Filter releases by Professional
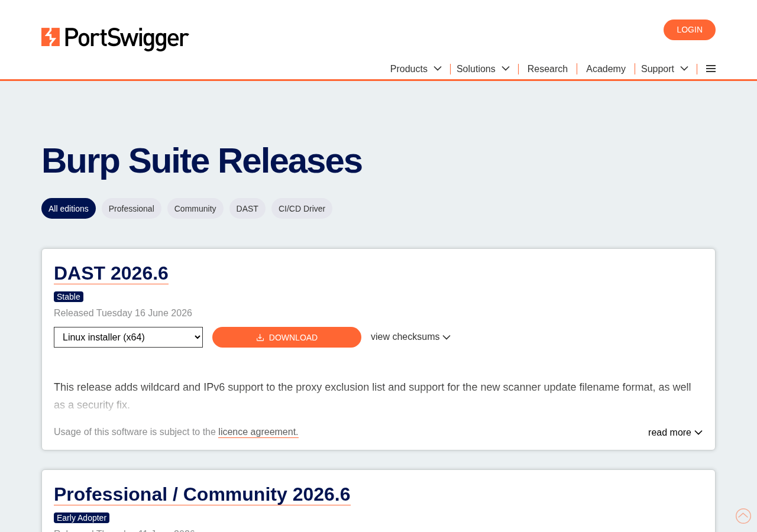The width and height of the screenshot is (757, 532). 131,209
